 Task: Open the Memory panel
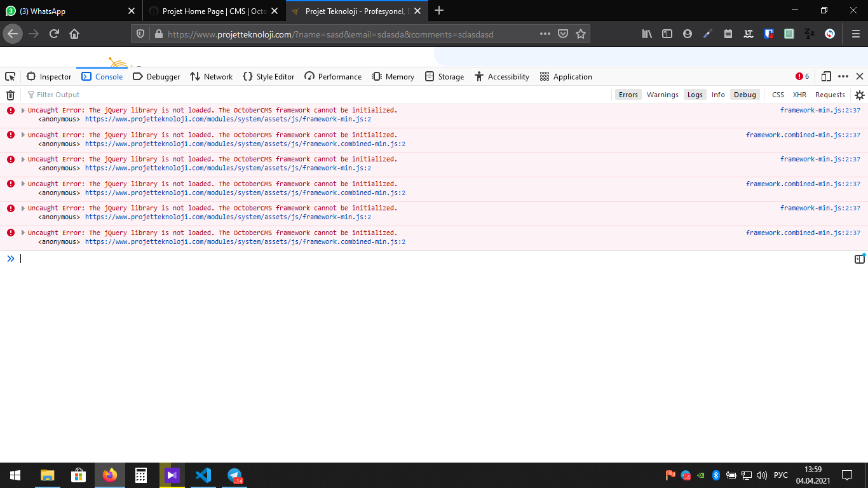pos(393,76)
